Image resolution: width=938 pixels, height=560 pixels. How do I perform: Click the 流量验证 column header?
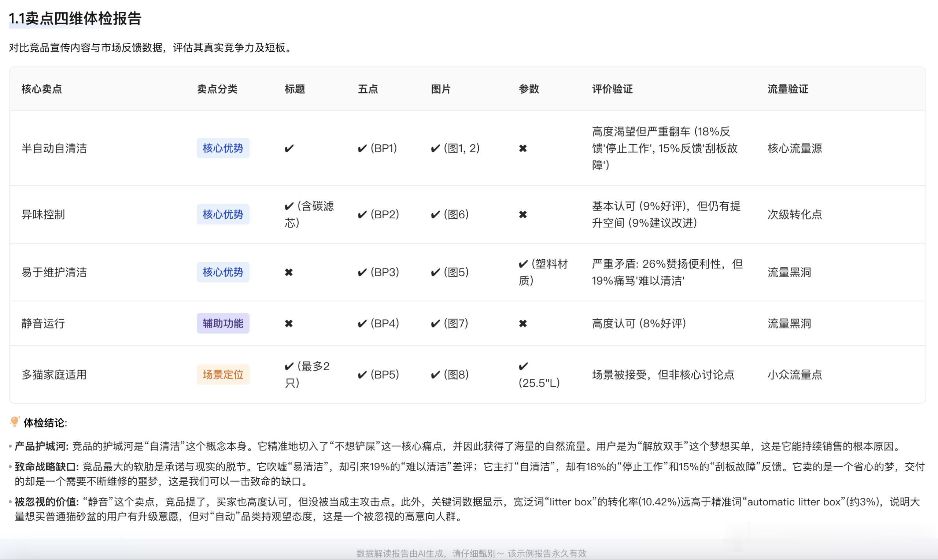coord(788,89)
